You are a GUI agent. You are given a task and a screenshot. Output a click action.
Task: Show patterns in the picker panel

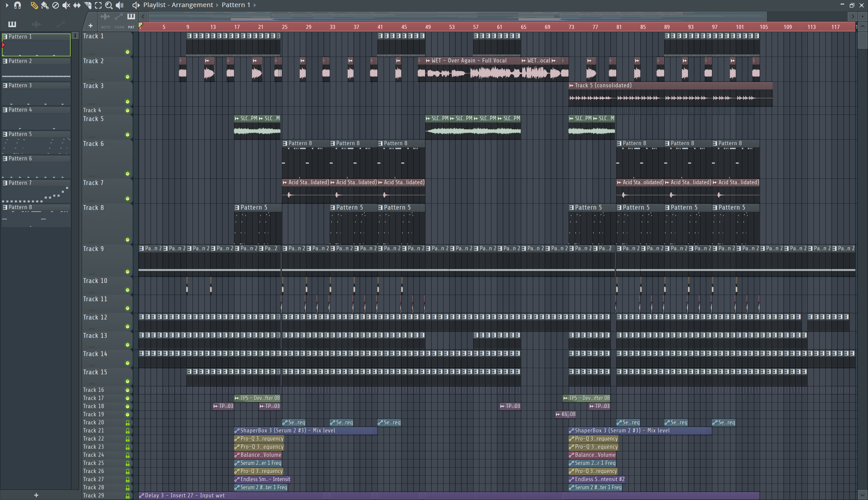point(12,24)
